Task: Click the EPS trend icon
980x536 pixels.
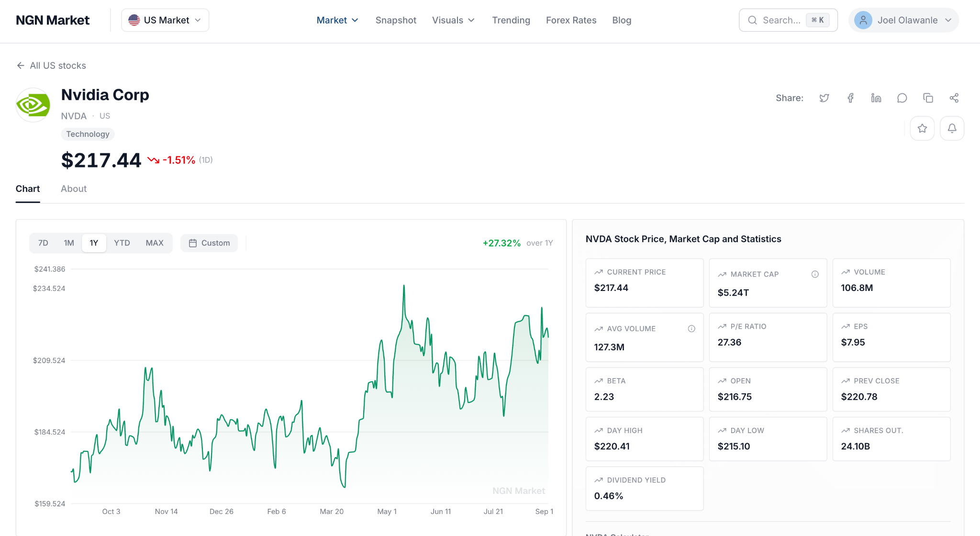Action: click(x=846, y=326)
